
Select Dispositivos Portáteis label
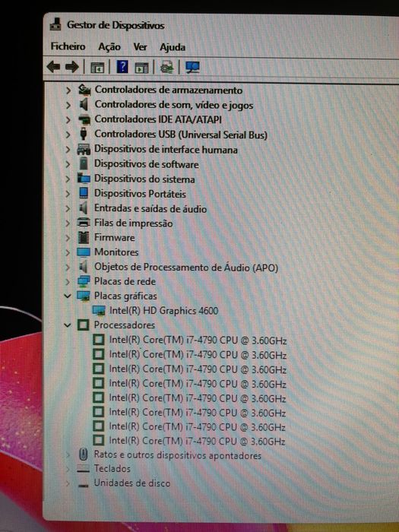point(140,194)
